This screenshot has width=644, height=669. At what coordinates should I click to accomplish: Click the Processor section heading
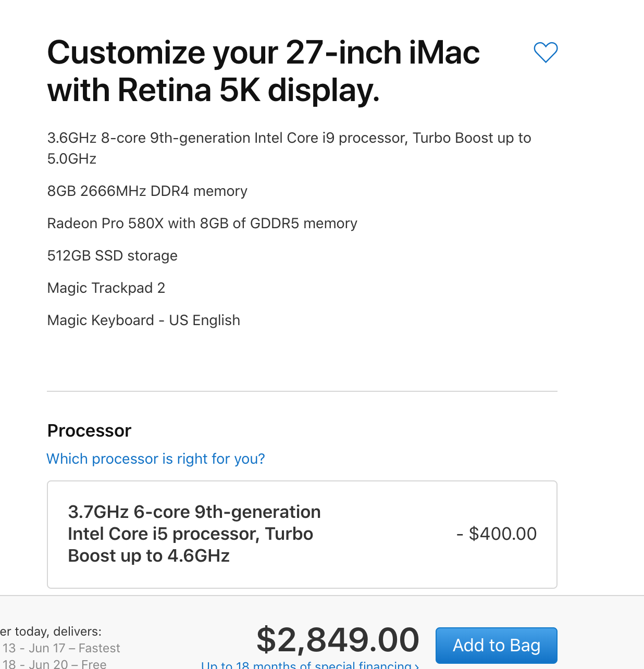pos(89,431)
